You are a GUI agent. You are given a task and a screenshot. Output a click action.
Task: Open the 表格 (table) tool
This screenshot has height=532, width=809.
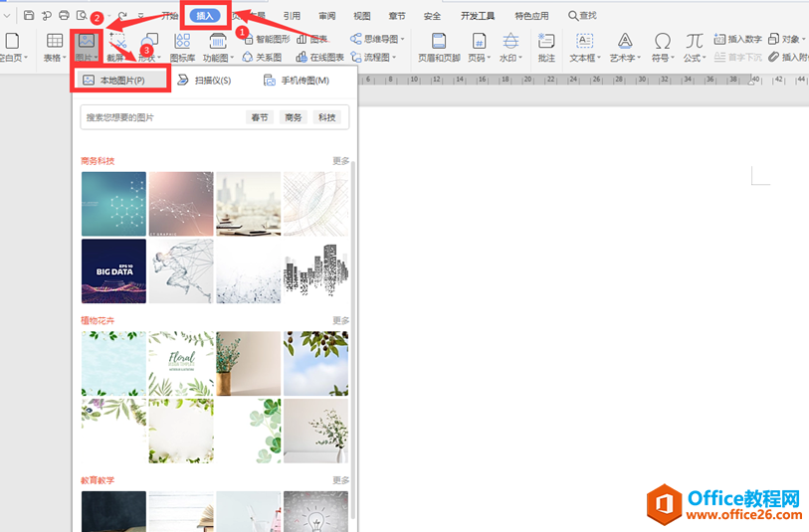55,47
